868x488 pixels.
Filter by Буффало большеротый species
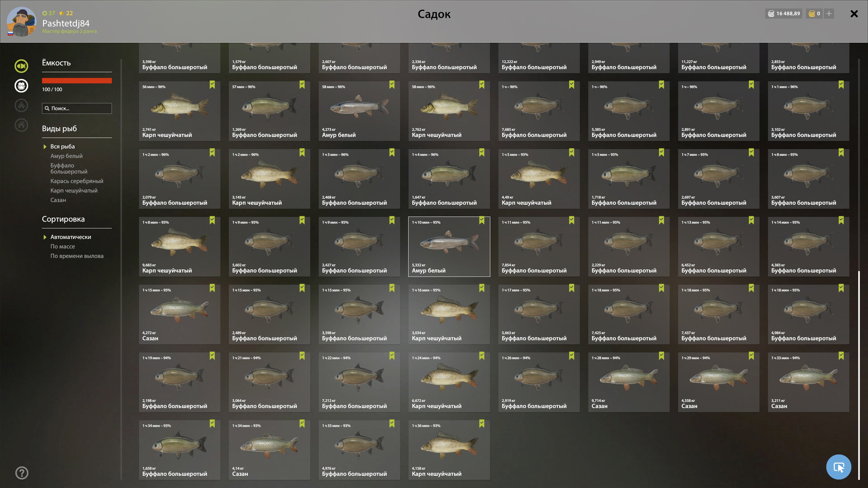[x=69, y=168]
